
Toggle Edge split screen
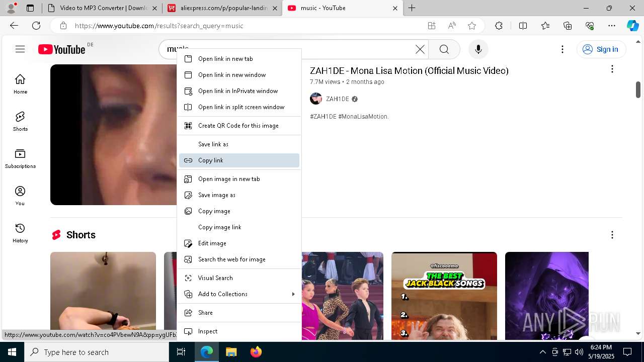[523, 26]
